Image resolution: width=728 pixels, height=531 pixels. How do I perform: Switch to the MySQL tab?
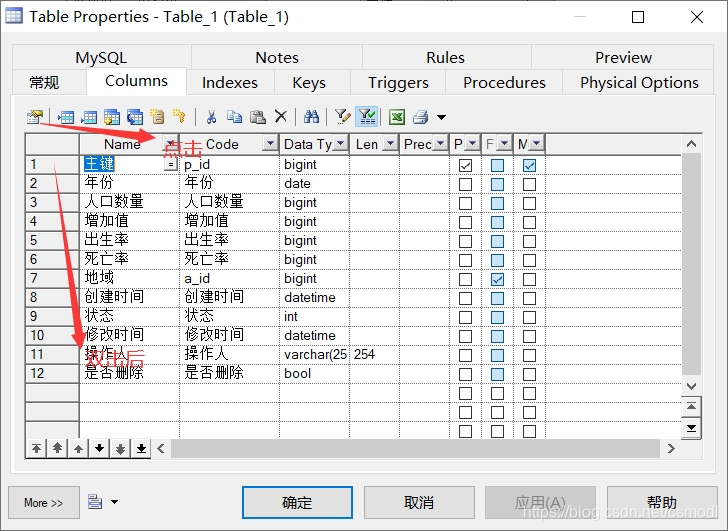pos(101,58)
